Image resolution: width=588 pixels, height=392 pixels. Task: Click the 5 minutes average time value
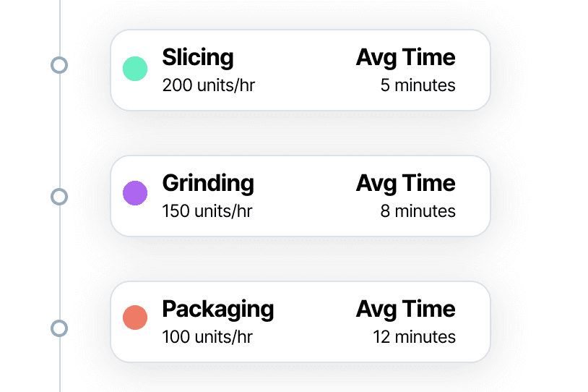[x=418, y=85]
